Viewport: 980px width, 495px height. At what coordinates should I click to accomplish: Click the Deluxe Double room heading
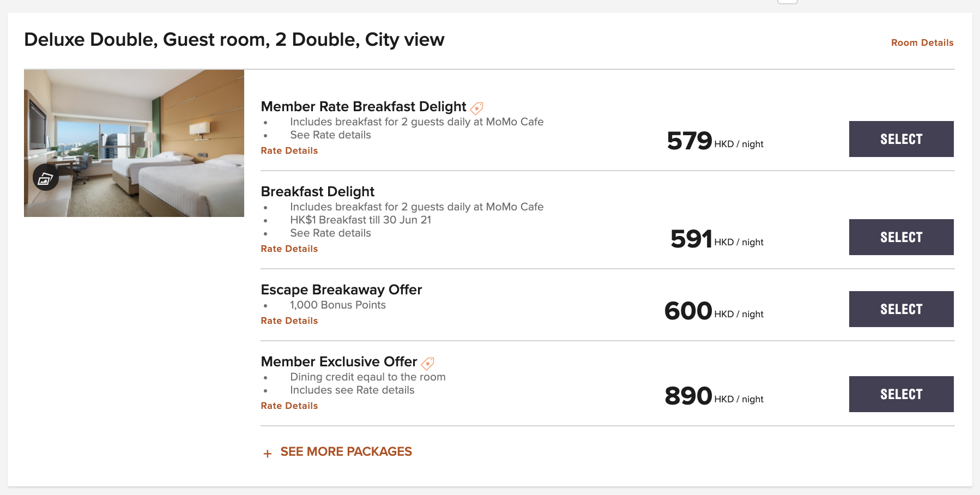[x=234, y=40]
